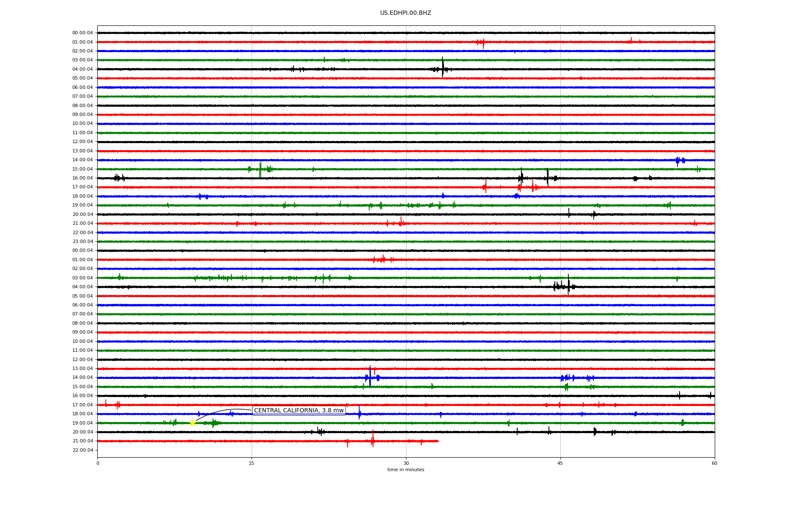812x508 pixels.
Task: Click the 30 tick label on the time axis
Action: [x=406, y=463]
